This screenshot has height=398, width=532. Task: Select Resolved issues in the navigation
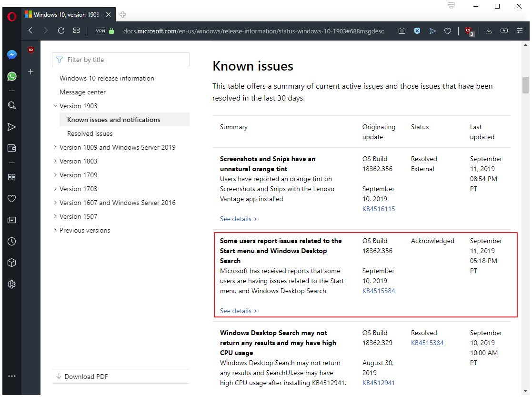[89, 133]
